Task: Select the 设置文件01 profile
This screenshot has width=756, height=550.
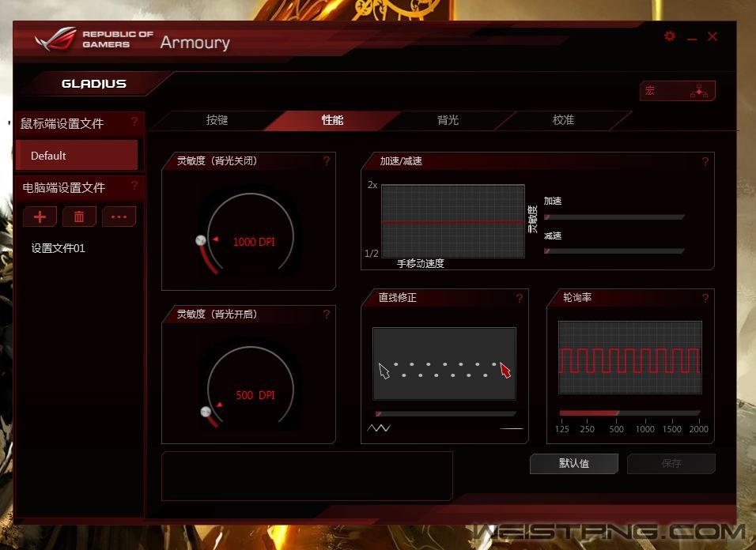Action: (59, 248)
